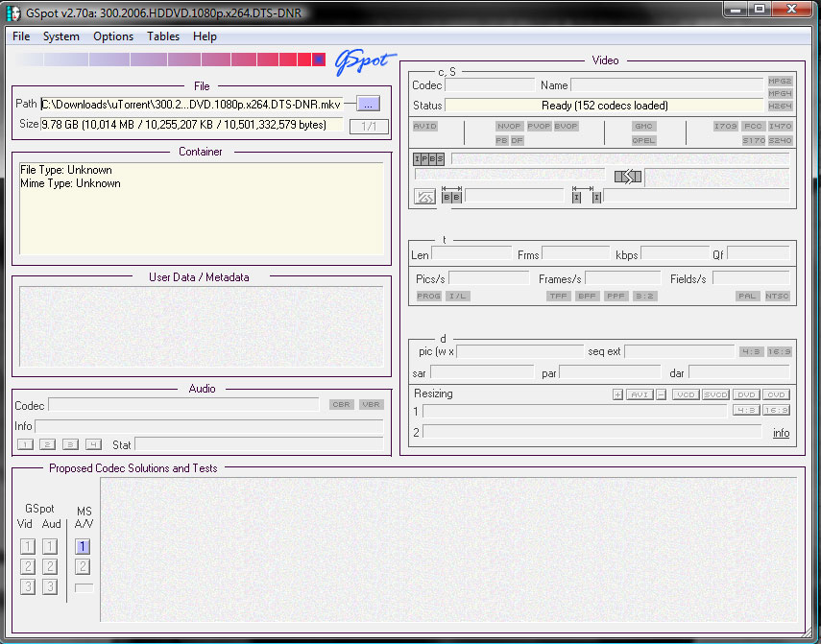Viewport: 821px width, 644px height.
Task: Click the PAL indicator
Action: point(747,297)
